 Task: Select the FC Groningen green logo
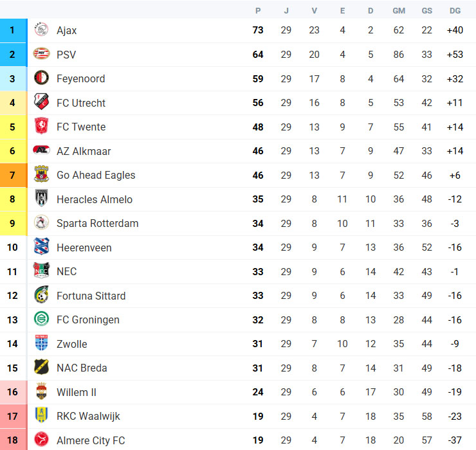pyautogui.click(x=41, y=319)
